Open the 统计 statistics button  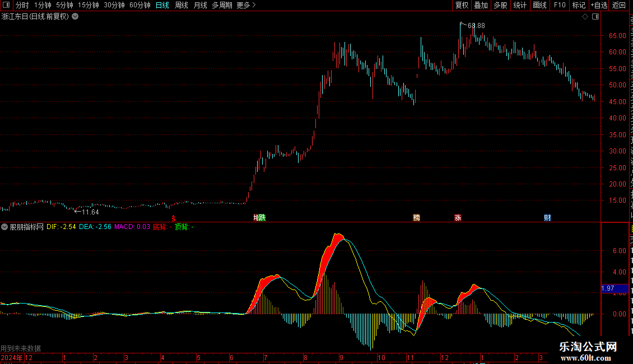click(x=520, y=5)
